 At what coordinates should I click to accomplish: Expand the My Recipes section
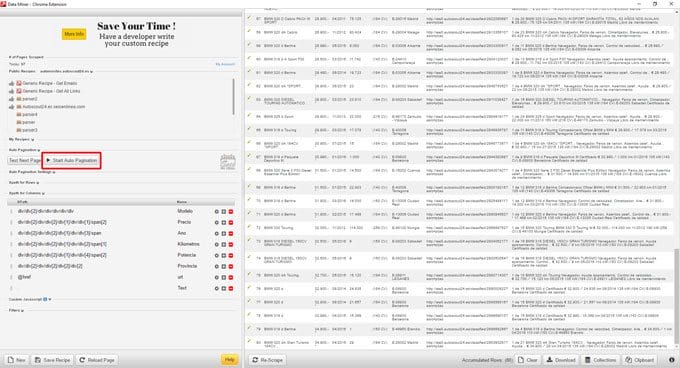[x=21, y=139]
